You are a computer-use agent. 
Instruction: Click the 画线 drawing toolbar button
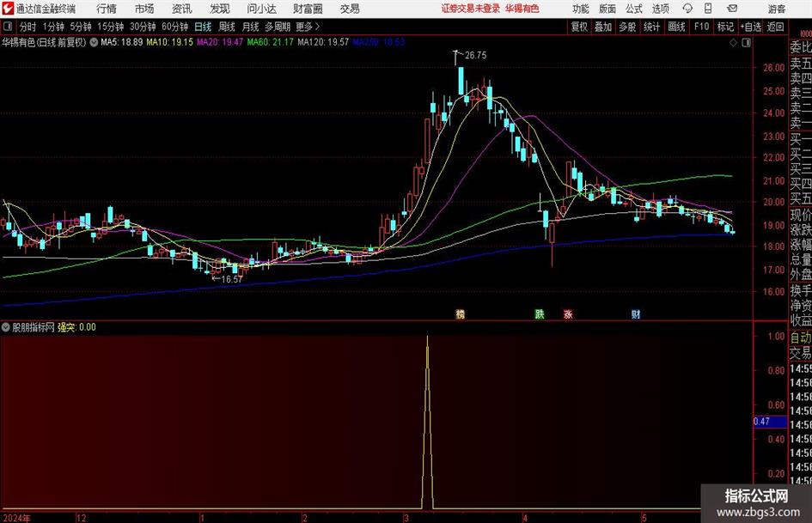(x=676, y=27)
